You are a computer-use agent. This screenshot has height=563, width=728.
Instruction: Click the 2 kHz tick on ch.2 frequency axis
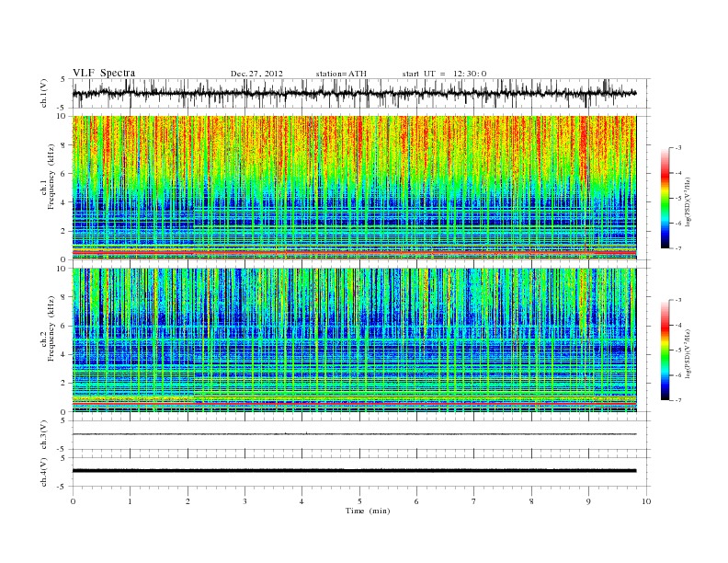coord(64,384)
